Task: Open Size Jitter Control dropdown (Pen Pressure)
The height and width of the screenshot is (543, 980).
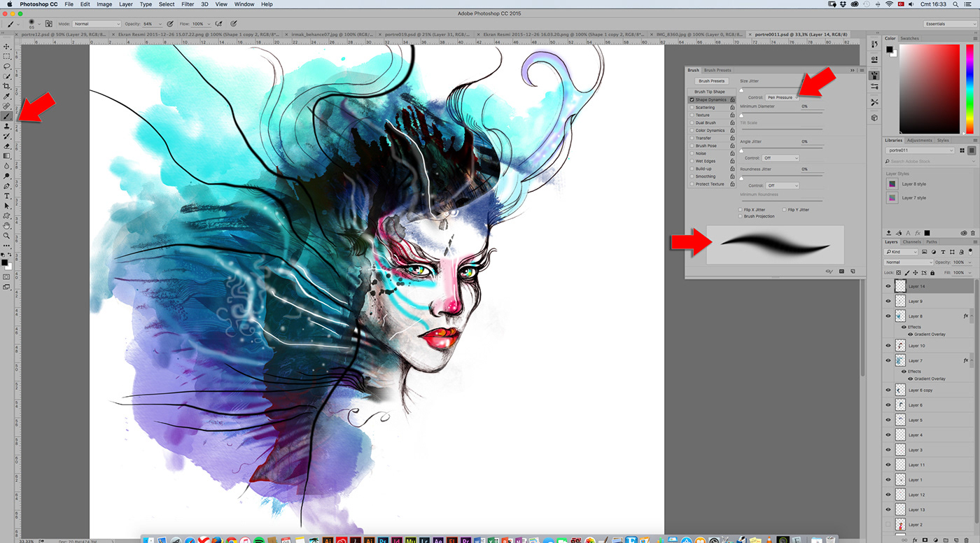Action: tap(783, 97)
